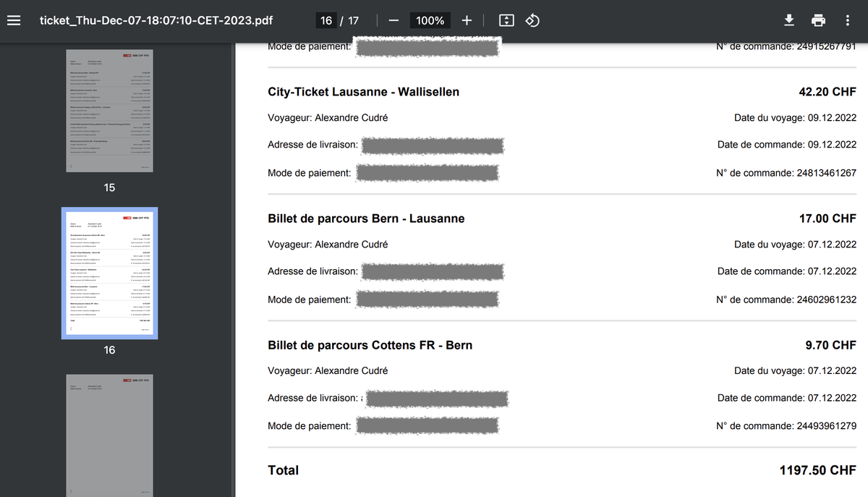The height and width of the screenshot is (497, 868).
Task: Select page 16 thumbnail
Action: (x=109, y=273)
